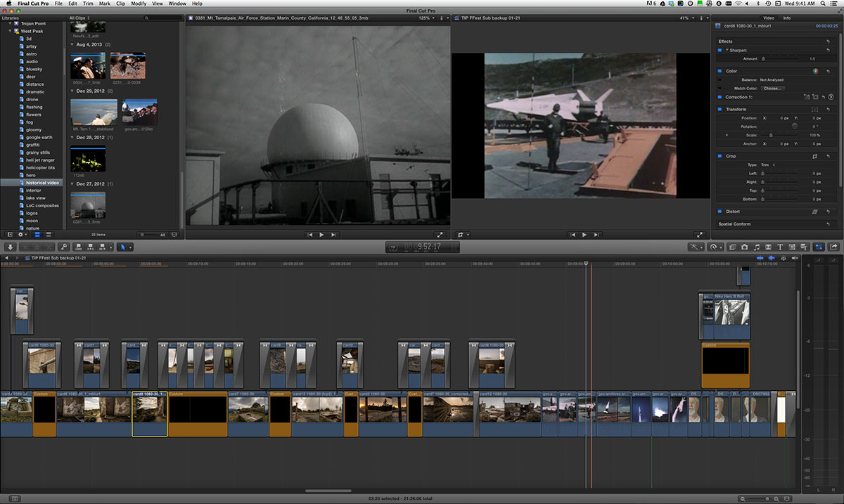Toggle the Sharpen effect checkbox
This screenshot has width=844, height=504.
[720, 51]
